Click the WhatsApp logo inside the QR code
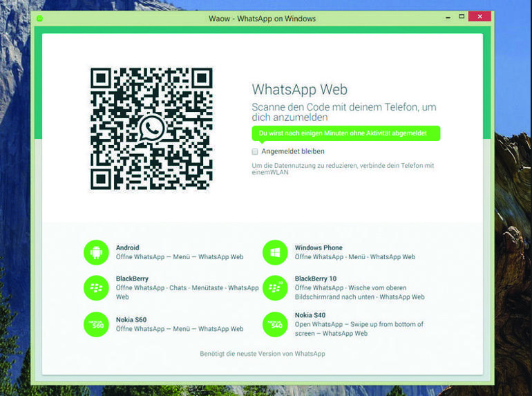The width and height of the screenshot is (532, 396). point(151,129)
